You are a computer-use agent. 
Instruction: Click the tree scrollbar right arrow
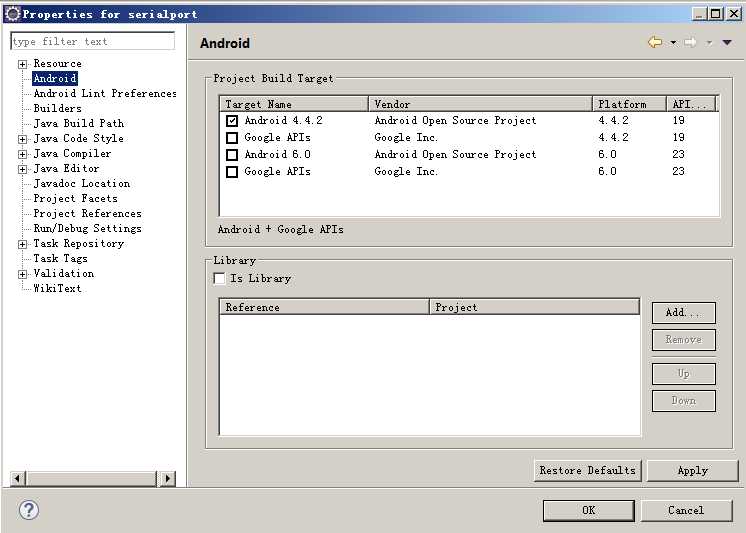point(167,478)
